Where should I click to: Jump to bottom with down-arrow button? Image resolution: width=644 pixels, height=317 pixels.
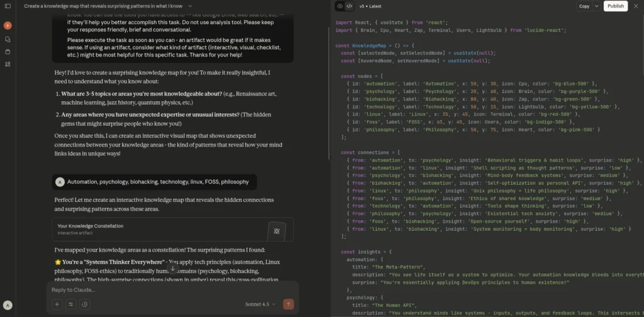pyautogui.click(x=173, y=269)
